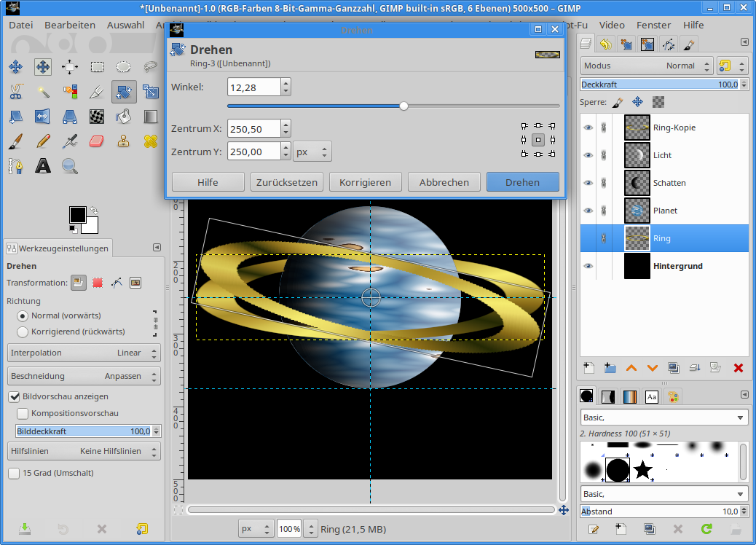Open the Bearbeiten menu
This screenshot has width=756, height=545.
click(70, 25)
